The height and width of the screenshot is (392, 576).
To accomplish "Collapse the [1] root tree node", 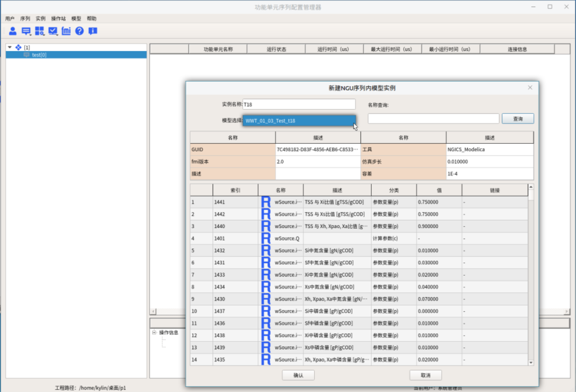I will (10, 47).
